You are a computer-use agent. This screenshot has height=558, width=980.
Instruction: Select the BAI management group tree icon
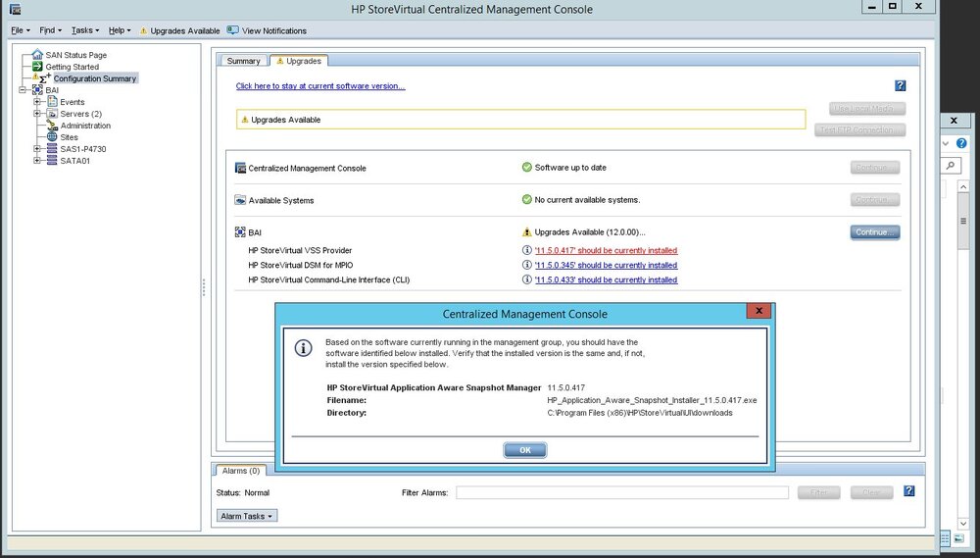coord(37,90)
